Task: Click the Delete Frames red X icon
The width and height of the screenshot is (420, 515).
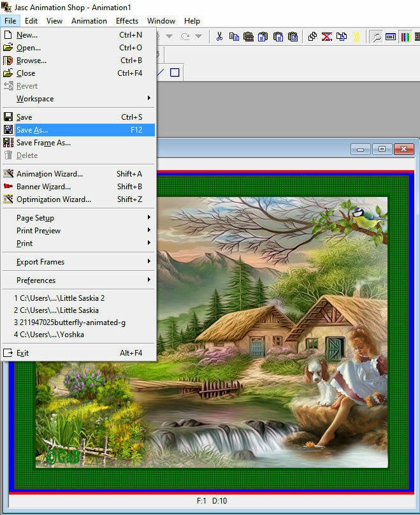Action: (x=327, y=36)
